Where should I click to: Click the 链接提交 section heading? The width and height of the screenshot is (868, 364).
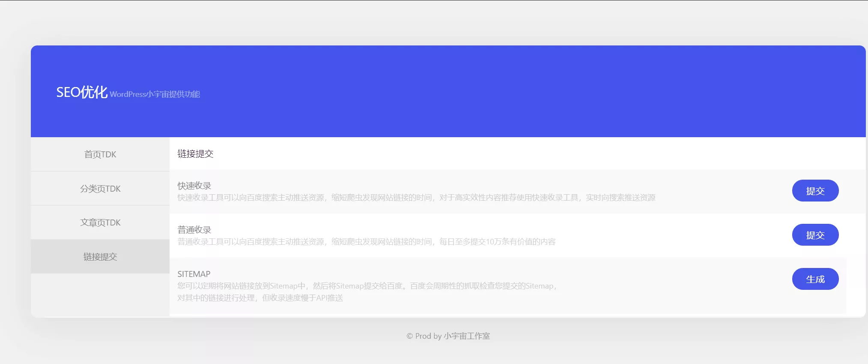[x=195, y=154]
